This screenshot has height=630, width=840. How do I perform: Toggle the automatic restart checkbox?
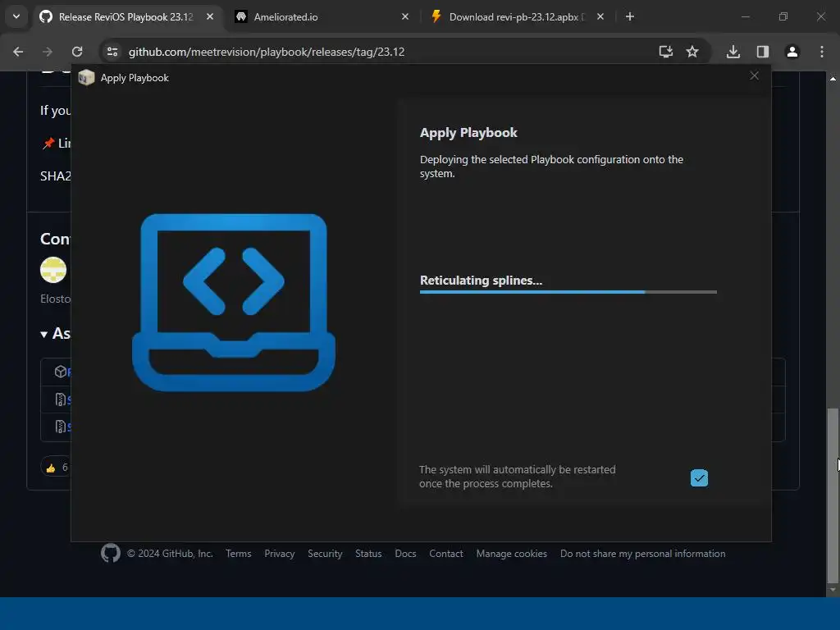pos(699,477)
